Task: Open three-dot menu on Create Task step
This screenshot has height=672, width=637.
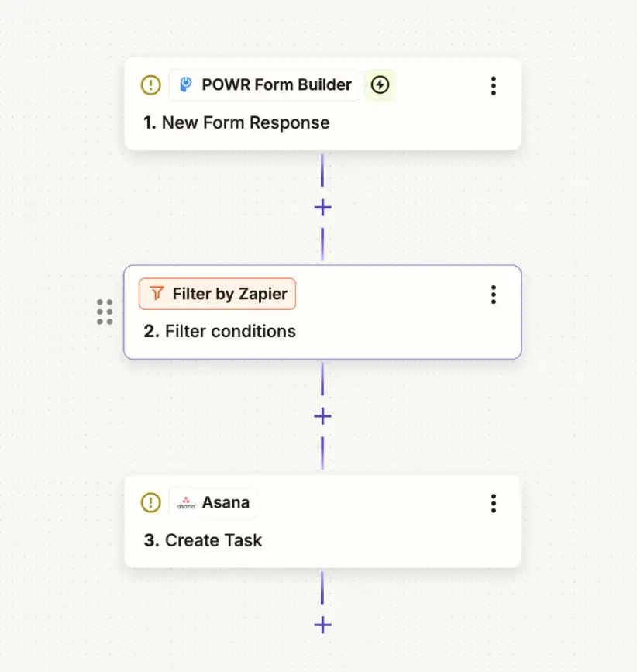Action: tap(494, 503)
